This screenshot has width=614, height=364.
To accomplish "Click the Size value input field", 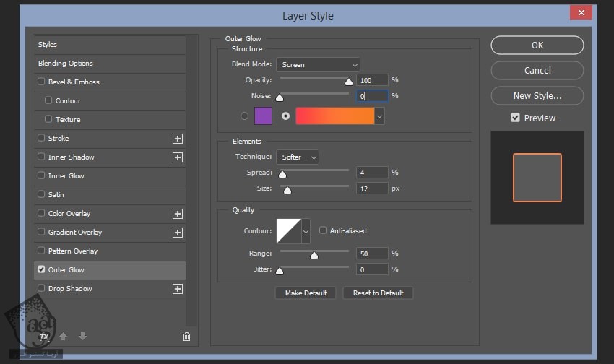I will point(372,188).
